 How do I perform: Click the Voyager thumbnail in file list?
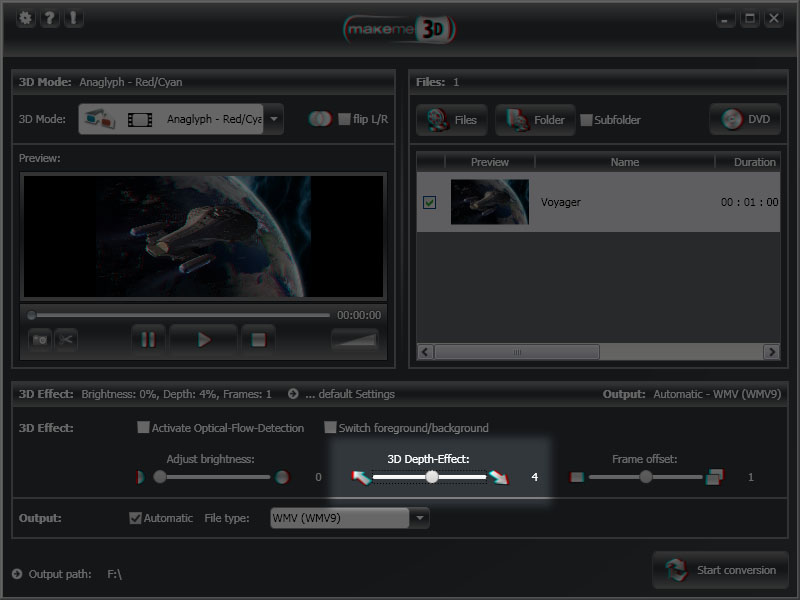pyautogui.click(x=490, y=202)
